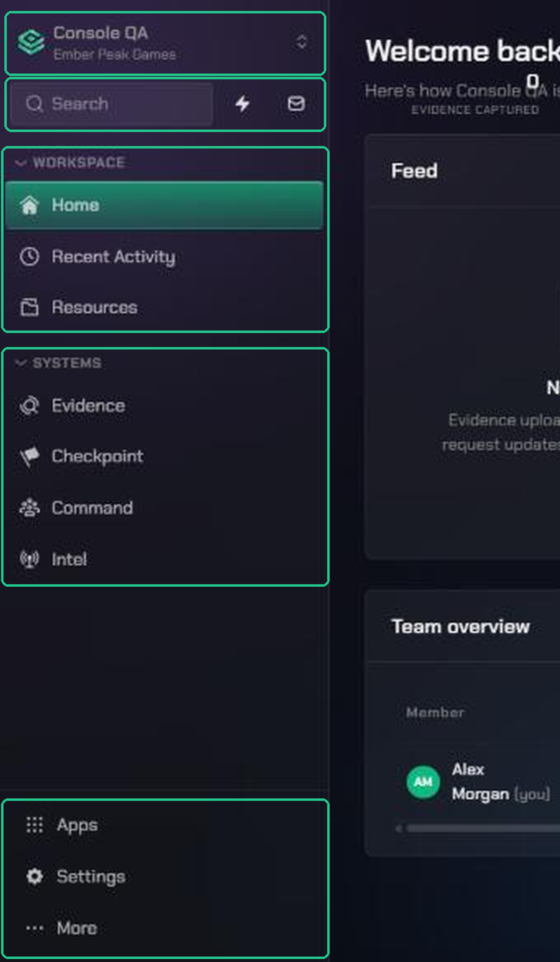The height and width of the screenshot is (962, 560).
Task: Click the Team overview heading
Action: pyautogui.click(x=461, y=626)
